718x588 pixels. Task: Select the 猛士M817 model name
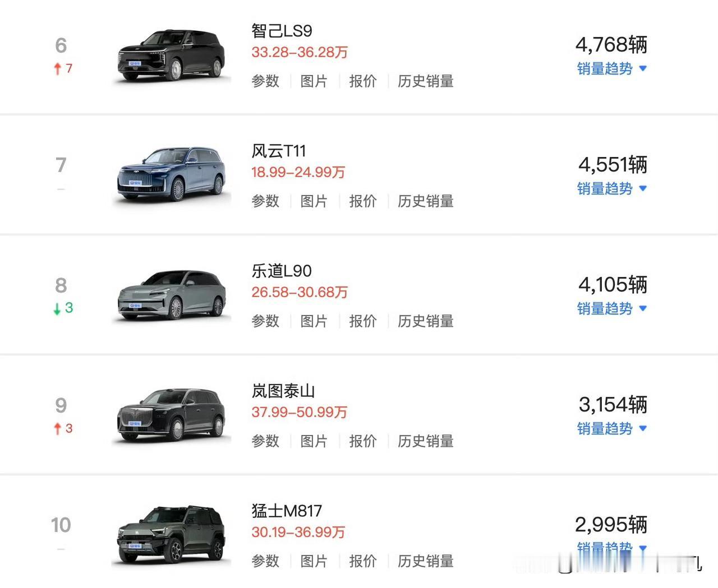287,511
